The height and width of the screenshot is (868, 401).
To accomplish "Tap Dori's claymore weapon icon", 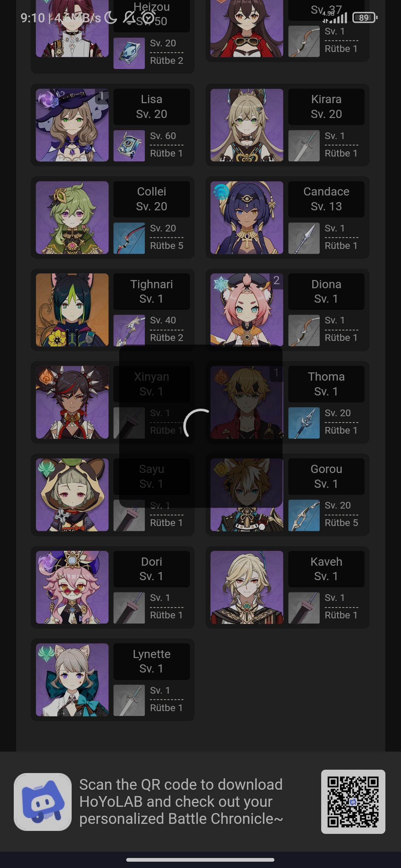I will coord(129,608).
